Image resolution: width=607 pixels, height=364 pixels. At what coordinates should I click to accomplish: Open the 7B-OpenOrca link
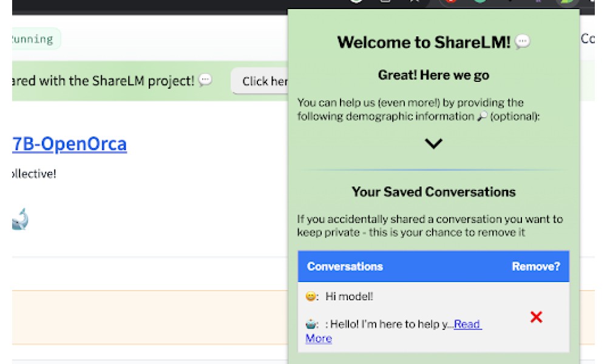click(69, 144)
